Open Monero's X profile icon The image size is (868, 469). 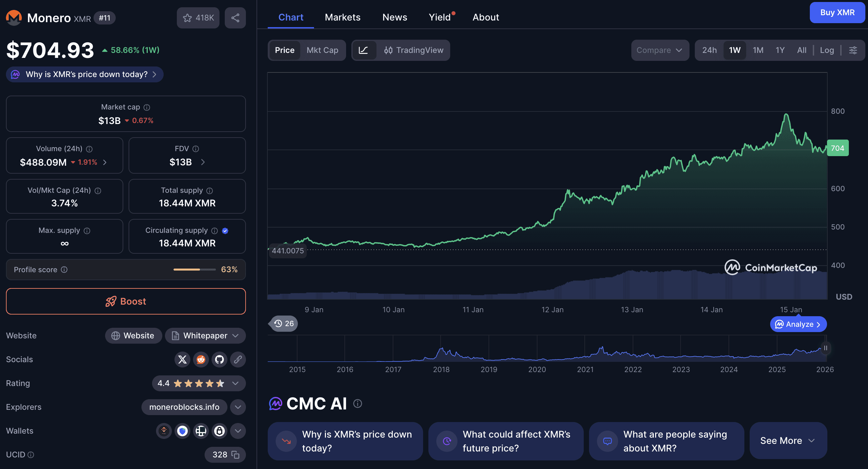click(182, 360)
